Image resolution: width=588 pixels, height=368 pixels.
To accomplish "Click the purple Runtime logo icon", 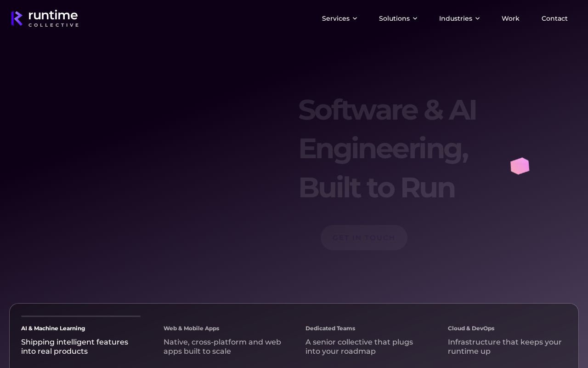I will (17, 18).
